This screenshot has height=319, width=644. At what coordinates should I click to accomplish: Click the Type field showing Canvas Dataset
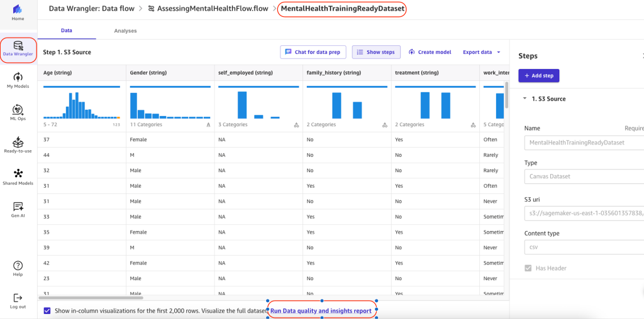[x=584, y=176]
